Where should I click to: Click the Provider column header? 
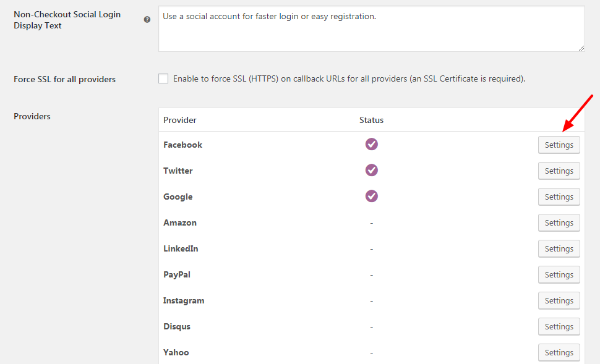point(180,120)
